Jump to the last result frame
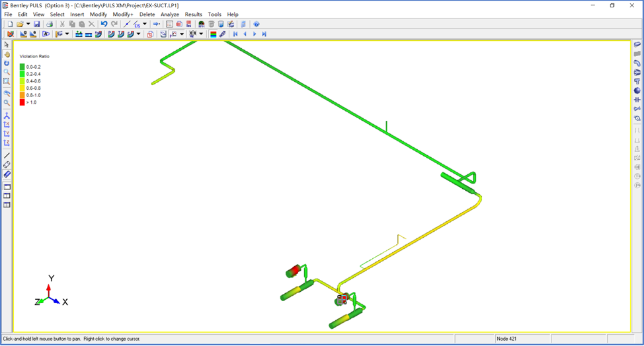Image resolution: width=644 pixels, height=346 pixels. pyautogui.click(x=264, y=34)
